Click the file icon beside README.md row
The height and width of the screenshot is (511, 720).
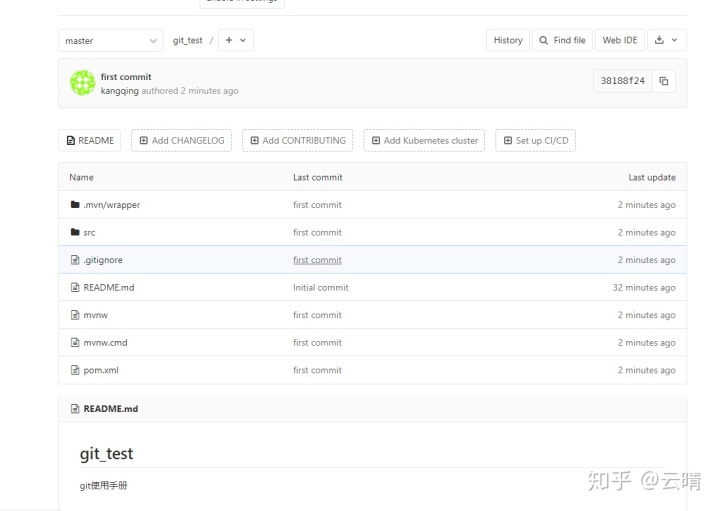[x=75, y=287]
